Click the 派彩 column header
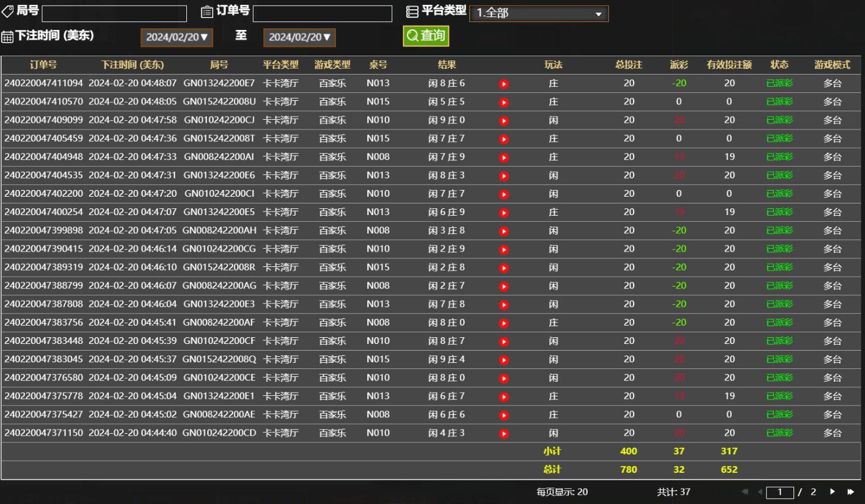Image resolution: width=865 pixels, height=504 pixels. (679, 65)
